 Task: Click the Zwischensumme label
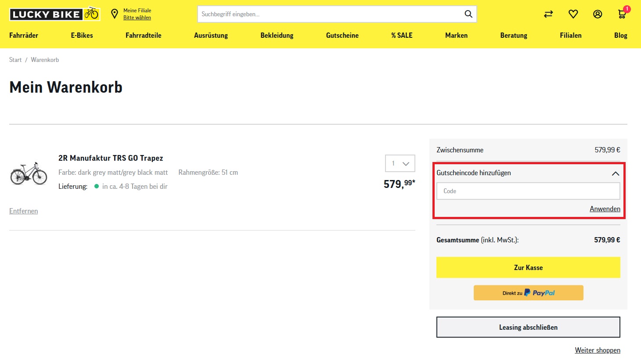[x=460, y=150]
